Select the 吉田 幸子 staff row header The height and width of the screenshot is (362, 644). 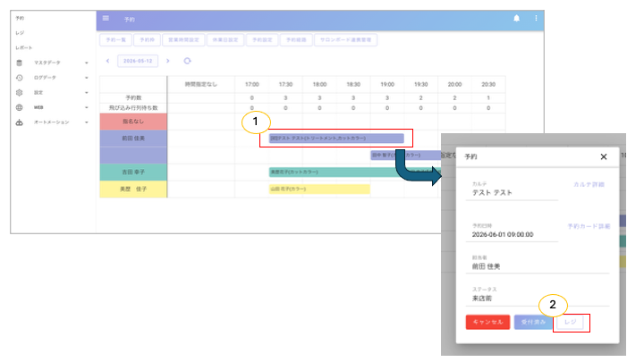pos(133,172)
